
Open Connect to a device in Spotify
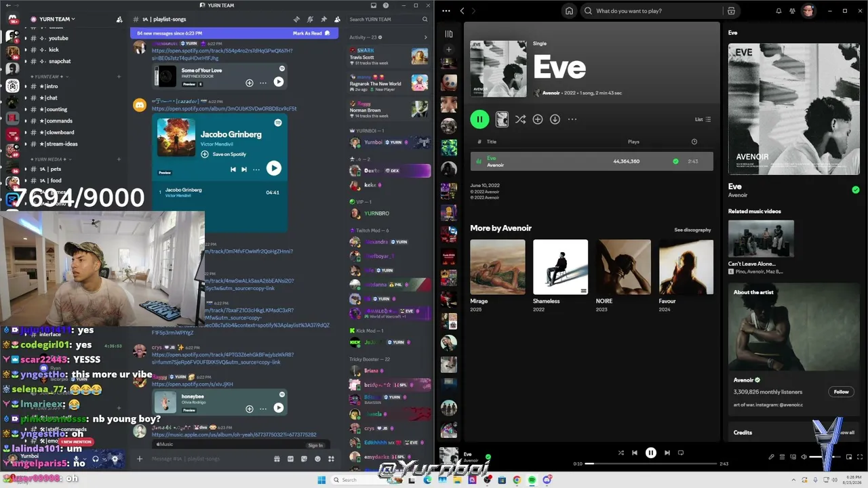point(793,457)
